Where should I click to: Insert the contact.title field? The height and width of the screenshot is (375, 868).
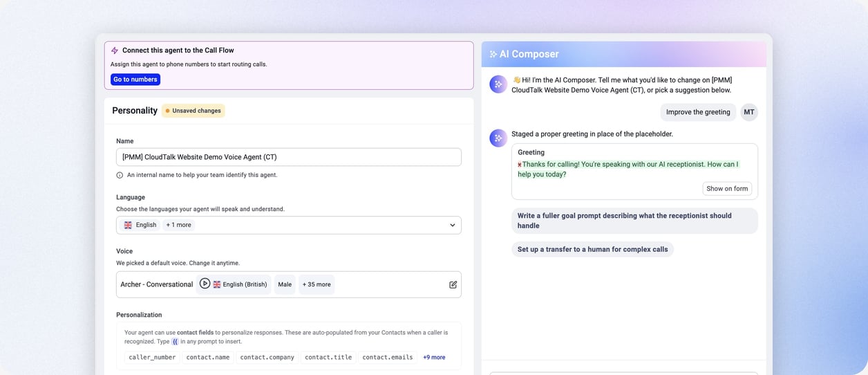[328, 357]
